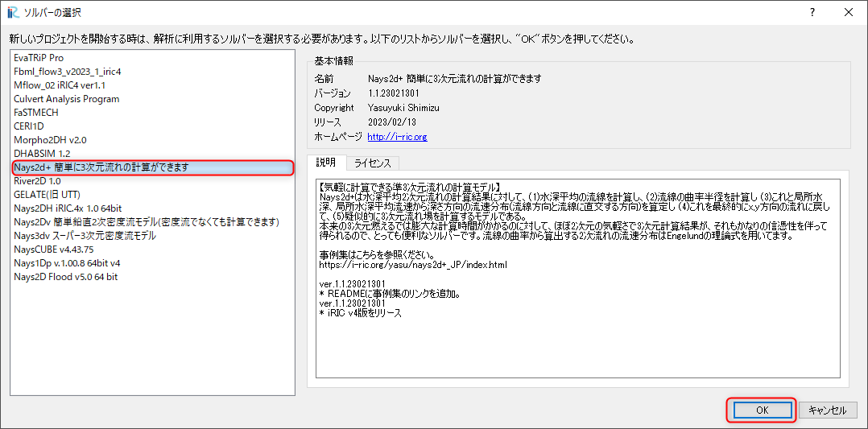Click the キャンセル button

click(x=828, y=410)
